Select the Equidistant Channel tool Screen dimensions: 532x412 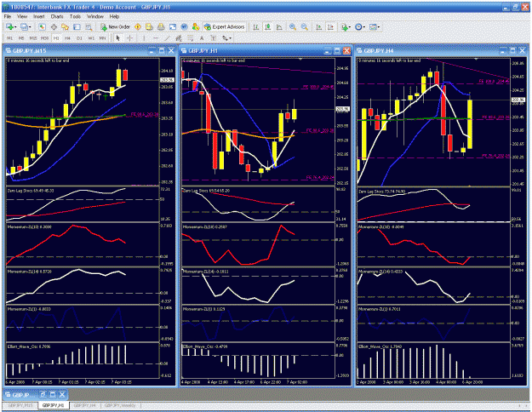point(179,38)
